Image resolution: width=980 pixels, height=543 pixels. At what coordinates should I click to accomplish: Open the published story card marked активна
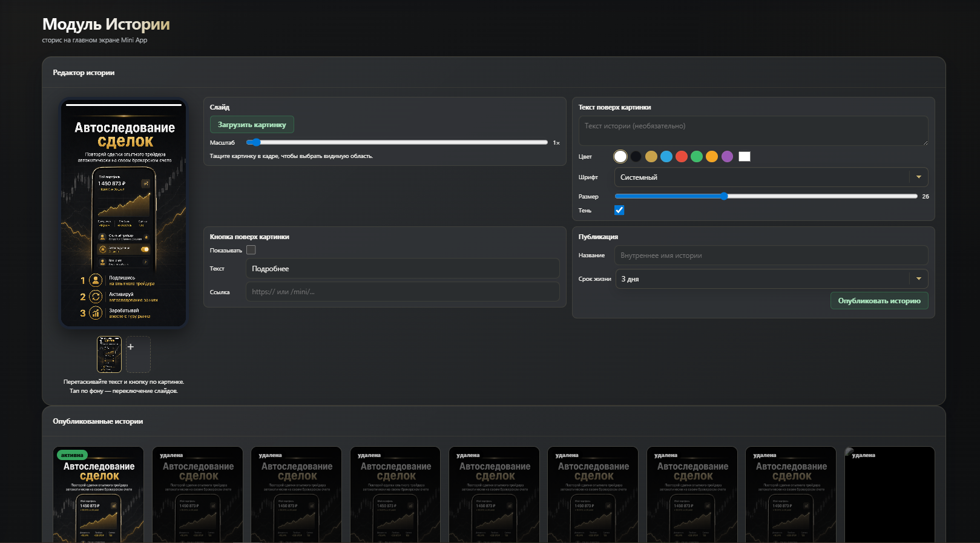[x=99, y=495]
